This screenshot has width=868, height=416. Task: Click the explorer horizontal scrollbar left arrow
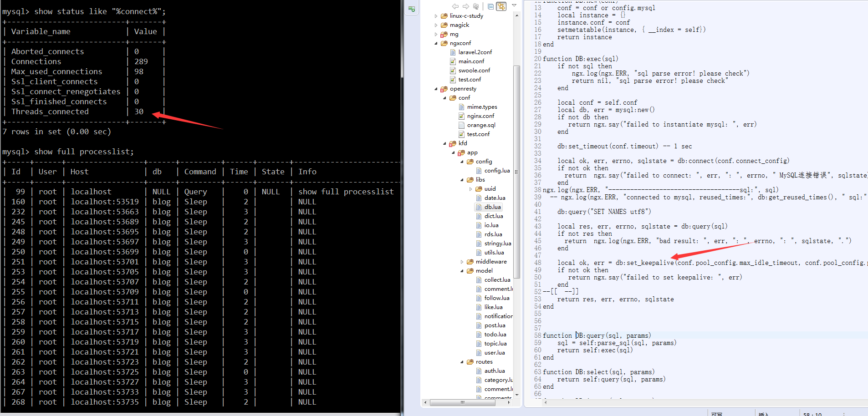[425, 402]
